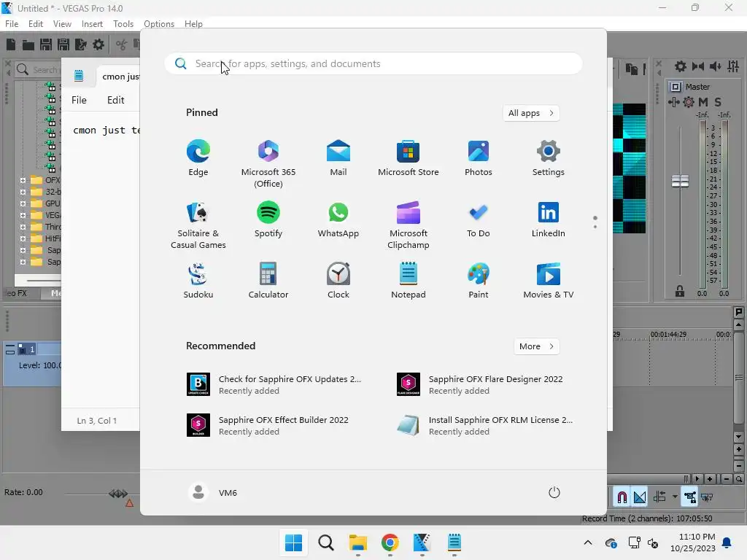Viewport: 747px width, 560px height.
Task: Open the Master Bus audio properties gear
Action: pos(681,66)
